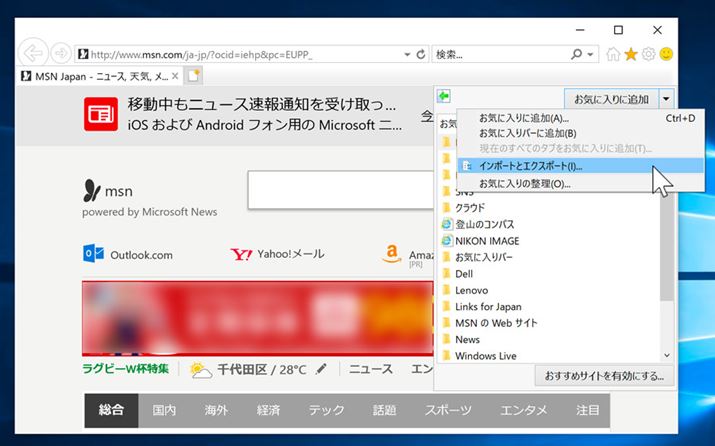Expand the address bar URL dropdown arrow
Viewport: 715px width, 446px height.
(407, 53)
